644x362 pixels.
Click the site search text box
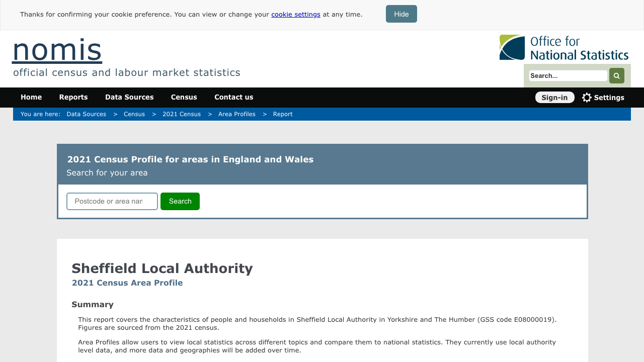pos(568,75)
